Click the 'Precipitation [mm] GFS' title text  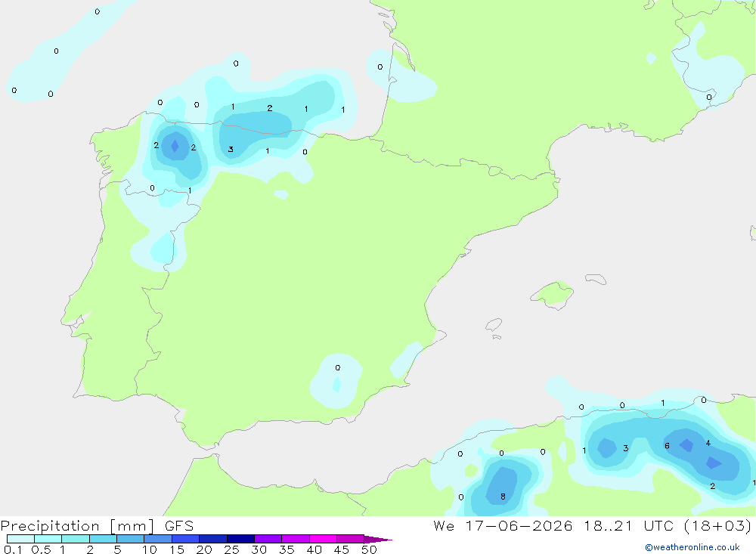point(97,526)
